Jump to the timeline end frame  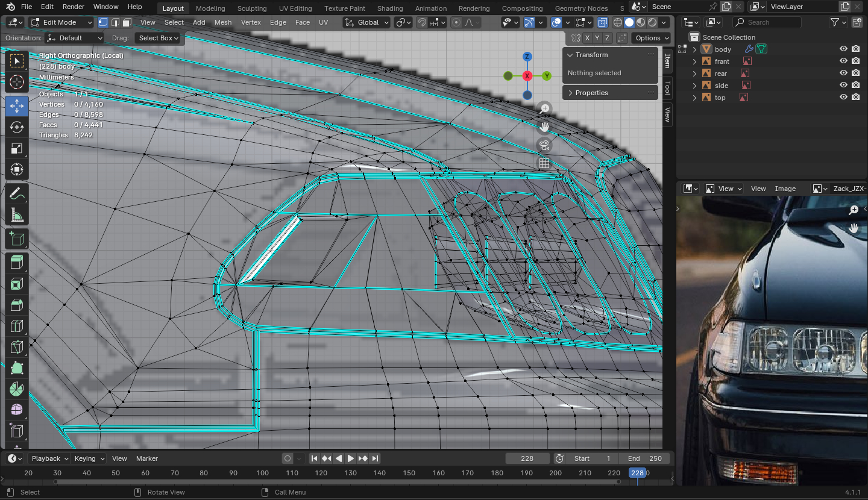click(376, 458)
